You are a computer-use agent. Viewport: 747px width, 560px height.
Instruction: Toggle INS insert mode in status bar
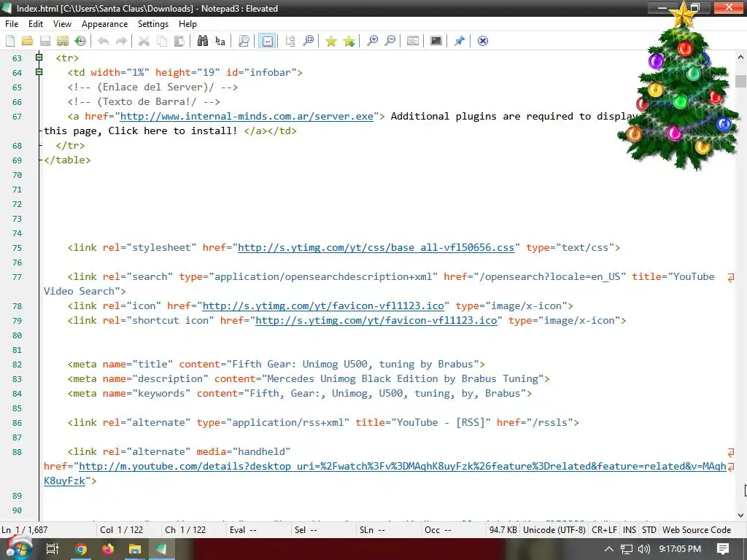pyautogui.click(x=630, y=530)
